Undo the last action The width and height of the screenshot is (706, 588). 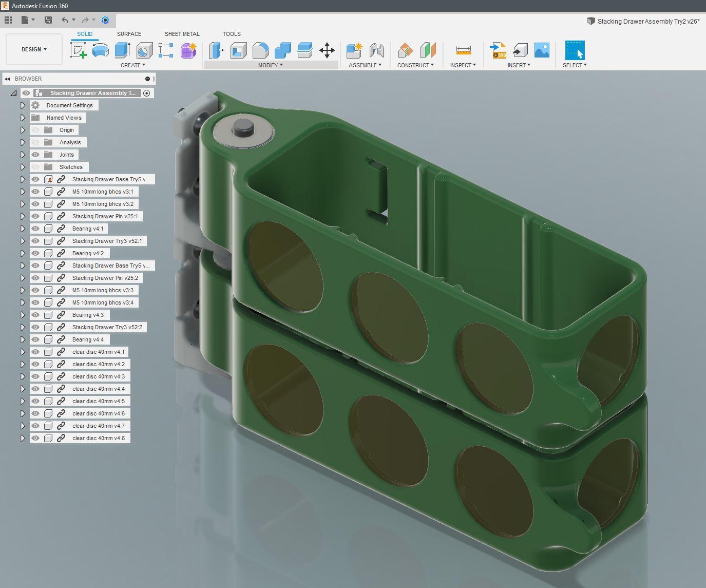(x=65, y=20)
